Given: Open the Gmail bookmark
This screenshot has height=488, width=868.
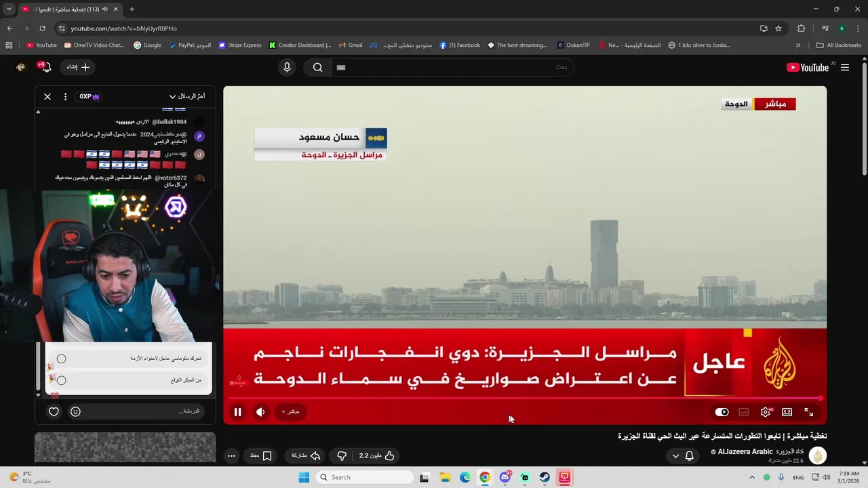Looking at the screenshot, I should click(x=351, y=45).
